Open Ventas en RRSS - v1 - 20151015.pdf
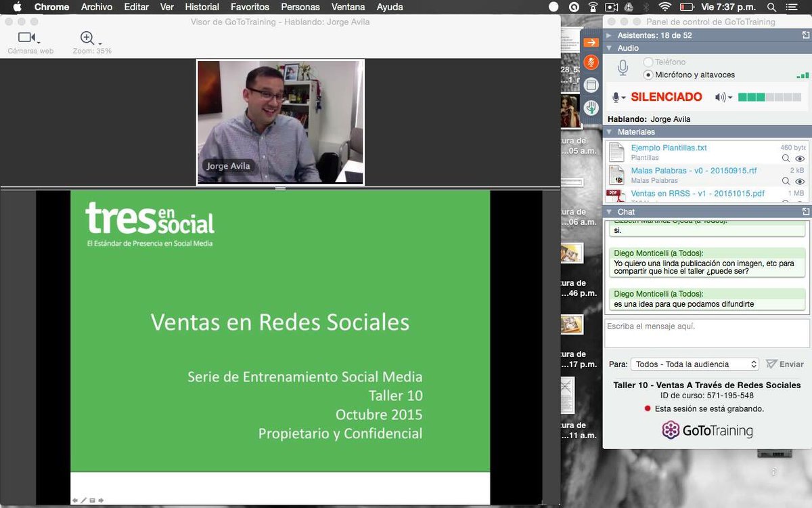 [x=698, y=194]
